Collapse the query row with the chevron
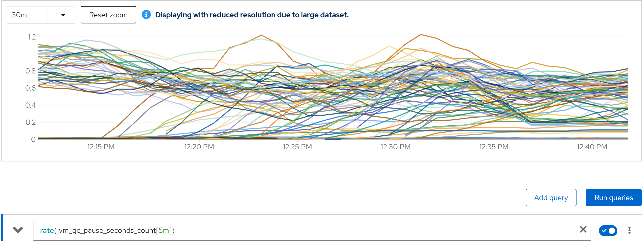 click(x=18, y=230)
